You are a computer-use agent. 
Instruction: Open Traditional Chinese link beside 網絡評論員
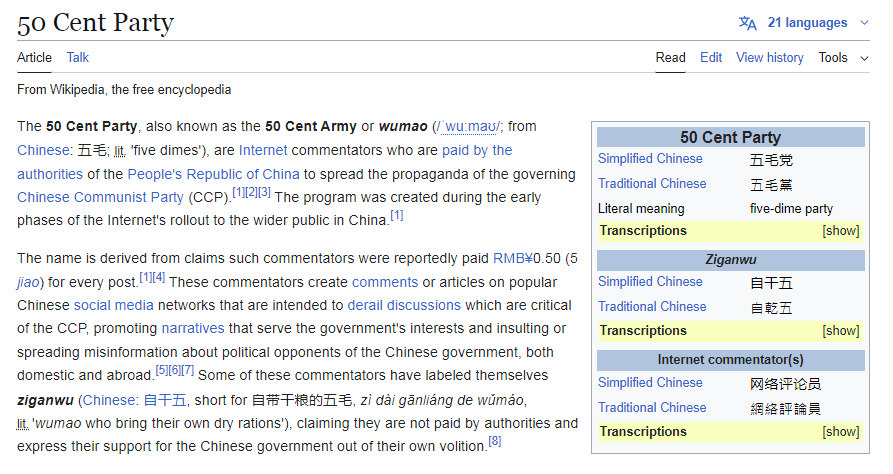click(652, 408)
